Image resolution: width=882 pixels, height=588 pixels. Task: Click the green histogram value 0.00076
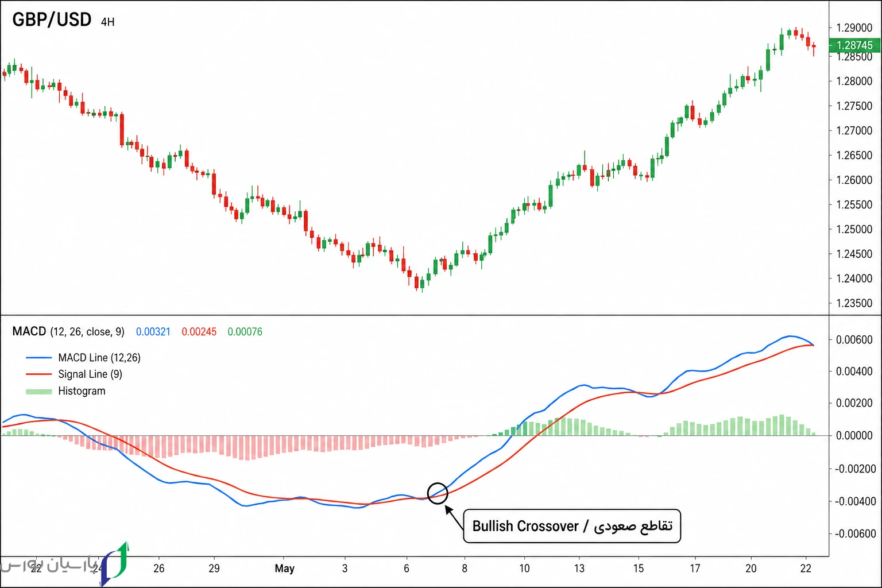245,332
